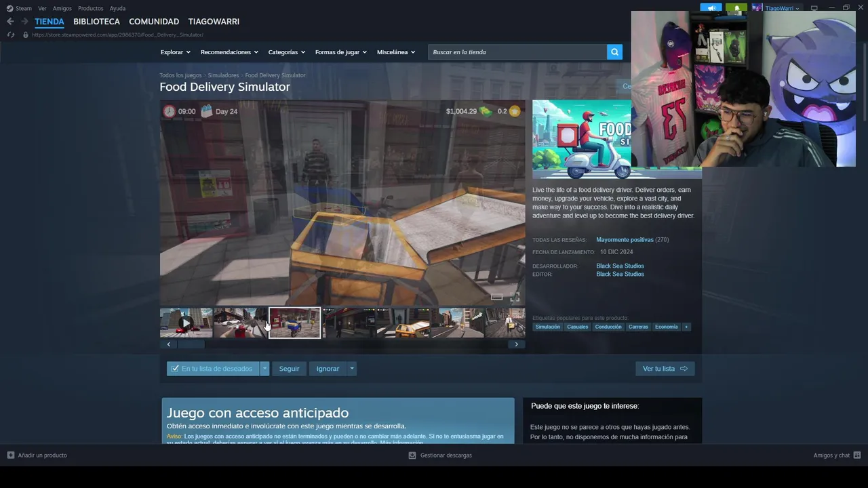This screenshot has width=868, height=488.
Task: Click the arrow icon in Ver tu lista
Action: 684,369
